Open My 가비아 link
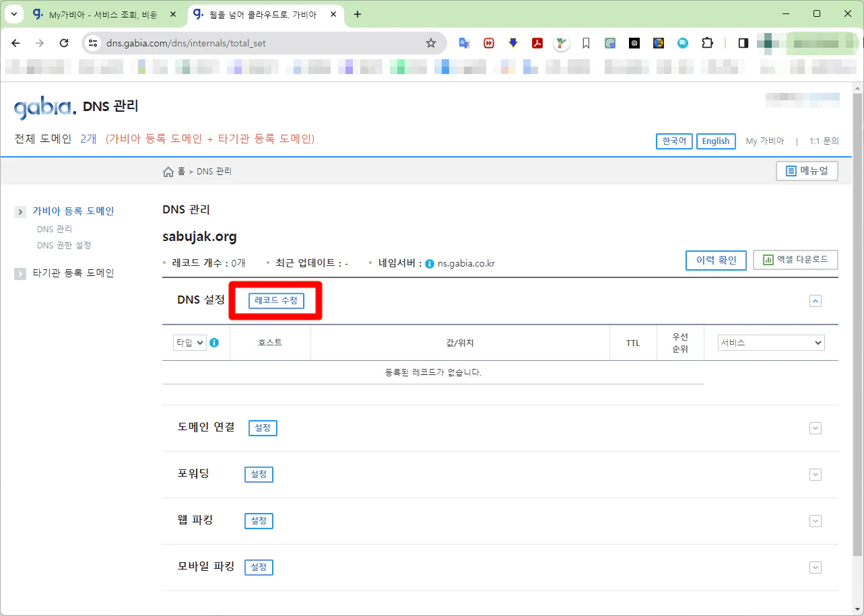The image size is (864, 616). point(765,141)
